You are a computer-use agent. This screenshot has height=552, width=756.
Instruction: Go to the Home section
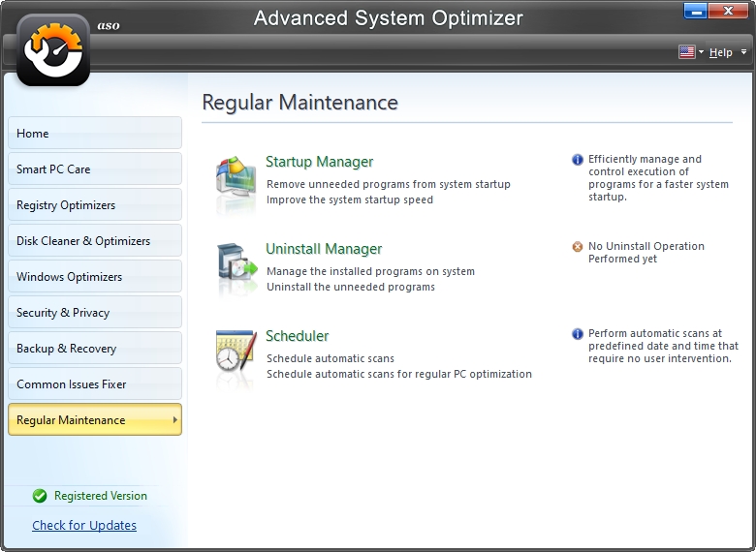[x=94, y=134]
